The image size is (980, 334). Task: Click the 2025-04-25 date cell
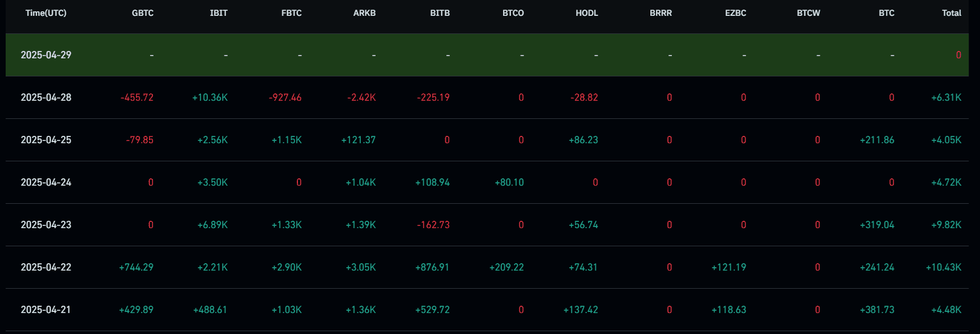pyautogui.click(x=46, y=140)
